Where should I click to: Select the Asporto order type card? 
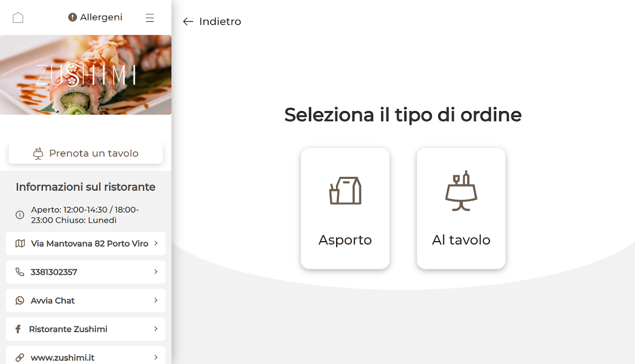tap(345, 208)
